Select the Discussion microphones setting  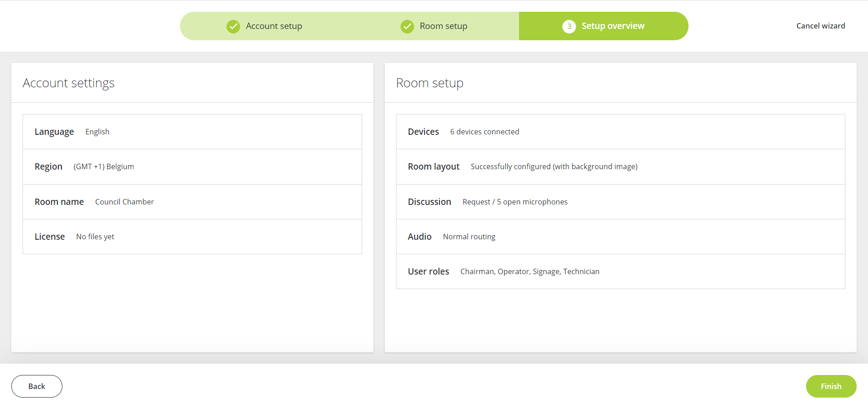tap(620, 202)
